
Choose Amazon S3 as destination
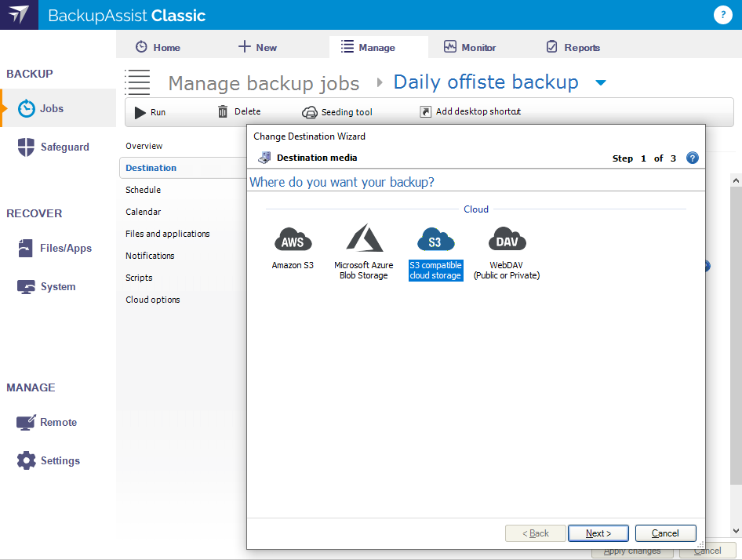[293, 249]
